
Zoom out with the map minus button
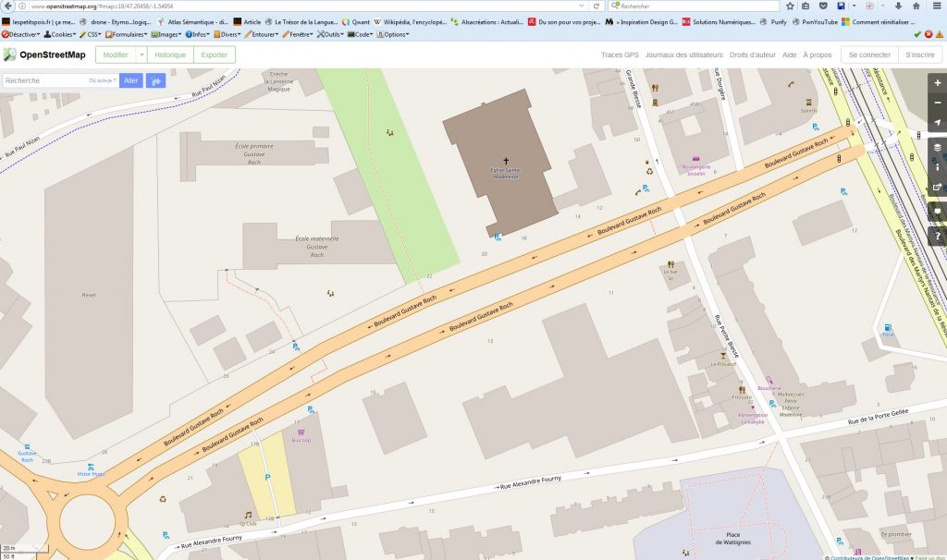tap(937, 103)
